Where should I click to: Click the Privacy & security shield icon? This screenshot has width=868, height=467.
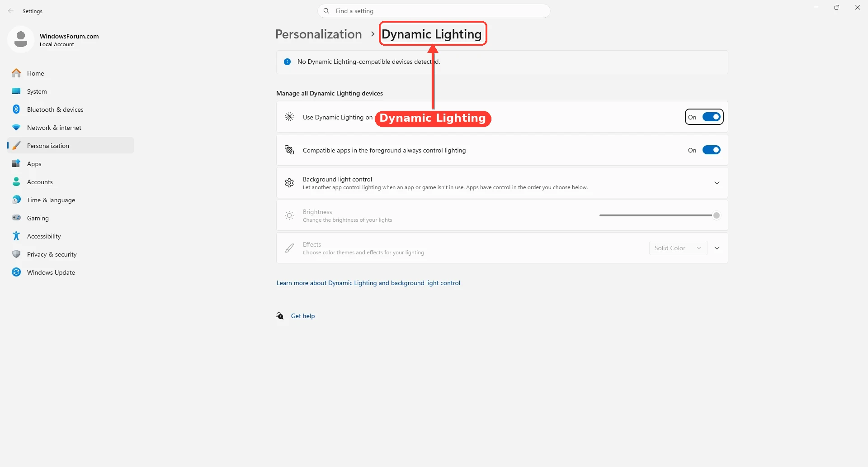[16, 254]
